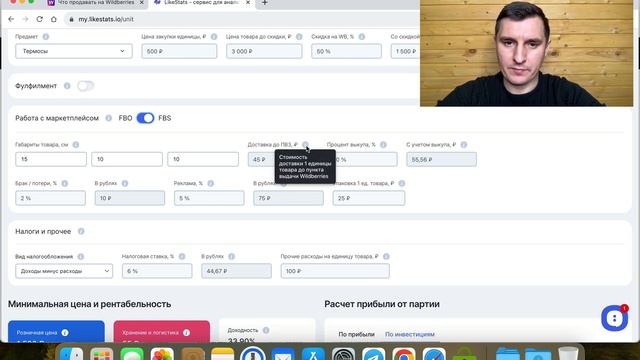Click info icon beside Скидка на WB
Screen dimensions: 640x360
pos(362,37)
